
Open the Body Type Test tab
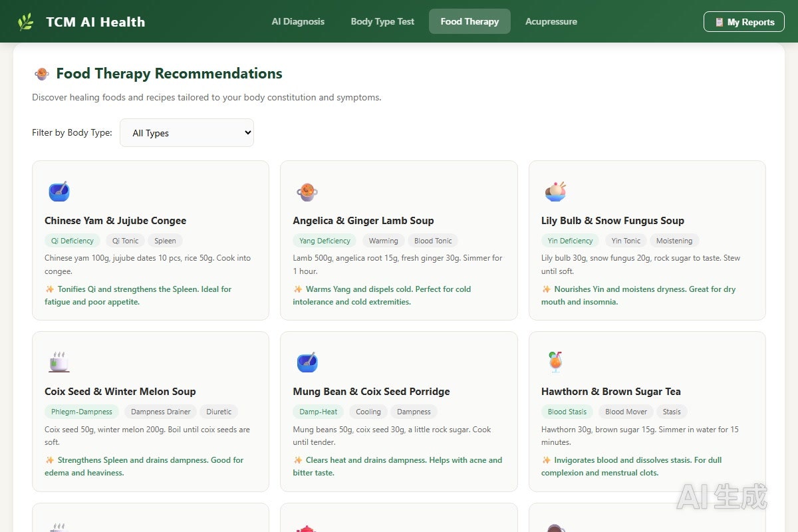click(x=382, y=21)
